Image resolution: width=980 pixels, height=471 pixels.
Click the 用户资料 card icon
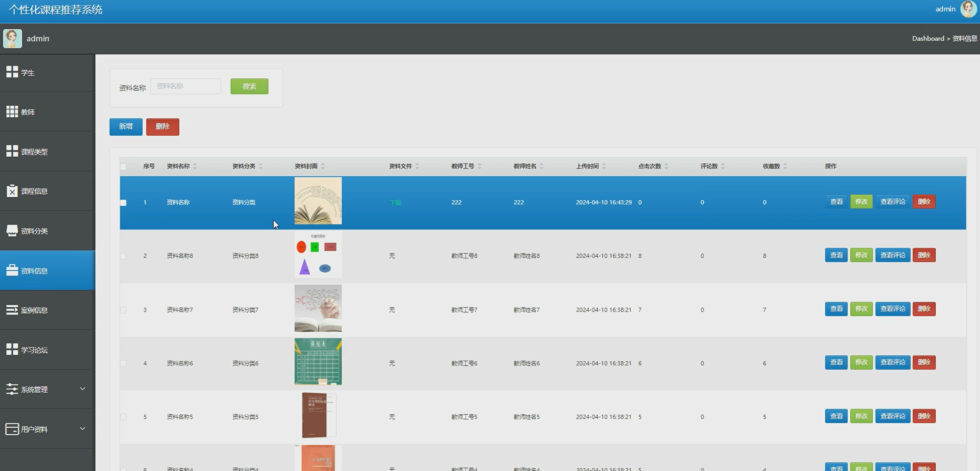pyautogui.click(x=12, y=429)
